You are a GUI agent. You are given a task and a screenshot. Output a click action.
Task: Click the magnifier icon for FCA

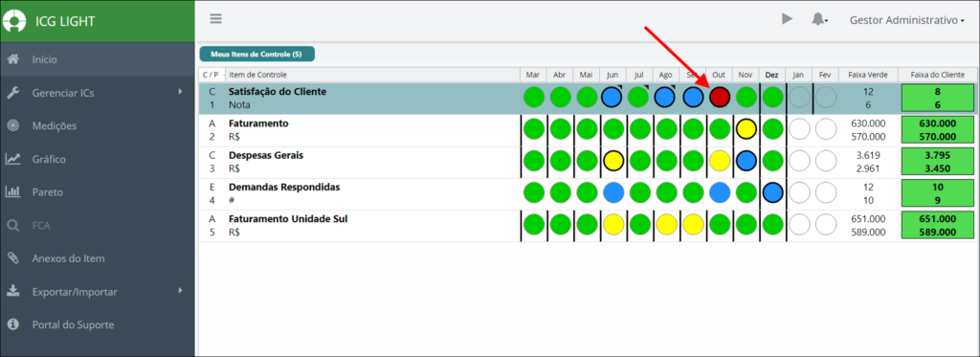pyautogui.click(x=12, y=225)
